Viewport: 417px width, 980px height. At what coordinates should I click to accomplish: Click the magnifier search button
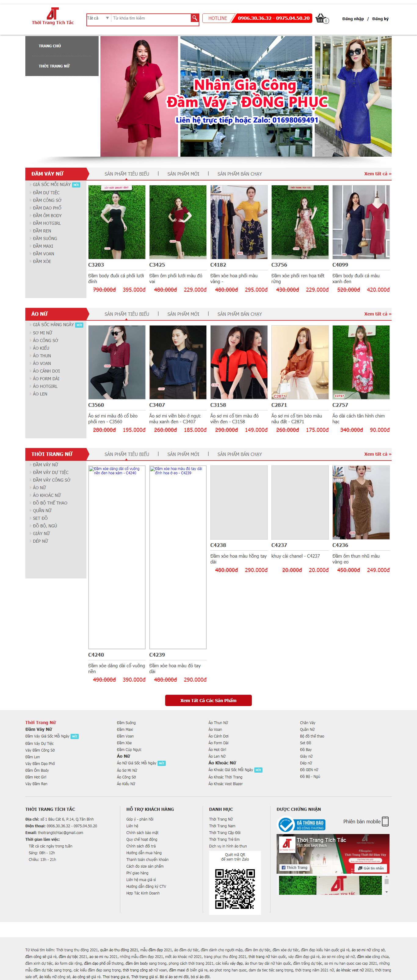pyautogui.click(x=194, y=18)
